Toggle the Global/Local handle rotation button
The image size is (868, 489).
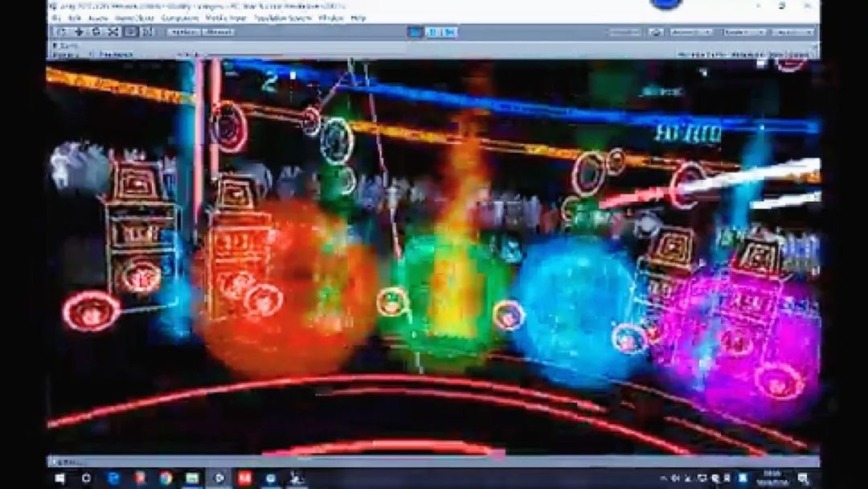pos(218,32)
